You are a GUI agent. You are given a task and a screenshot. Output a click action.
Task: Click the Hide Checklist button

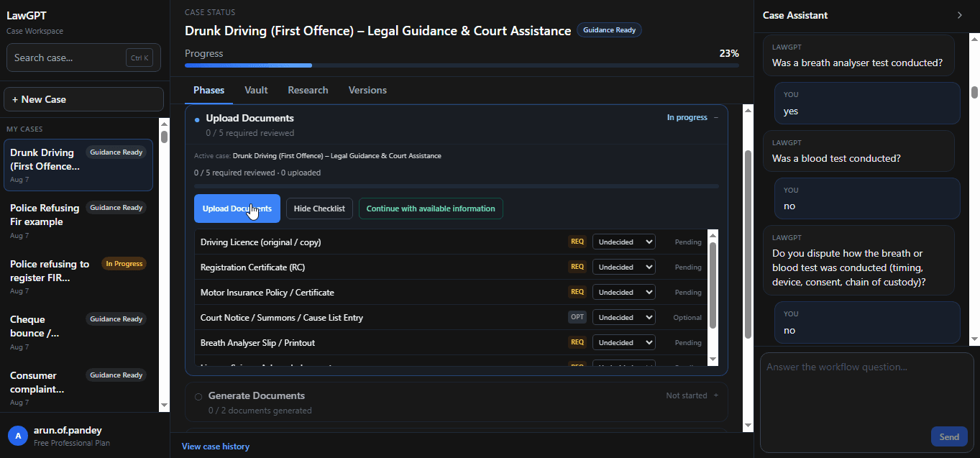coord(320,209)
